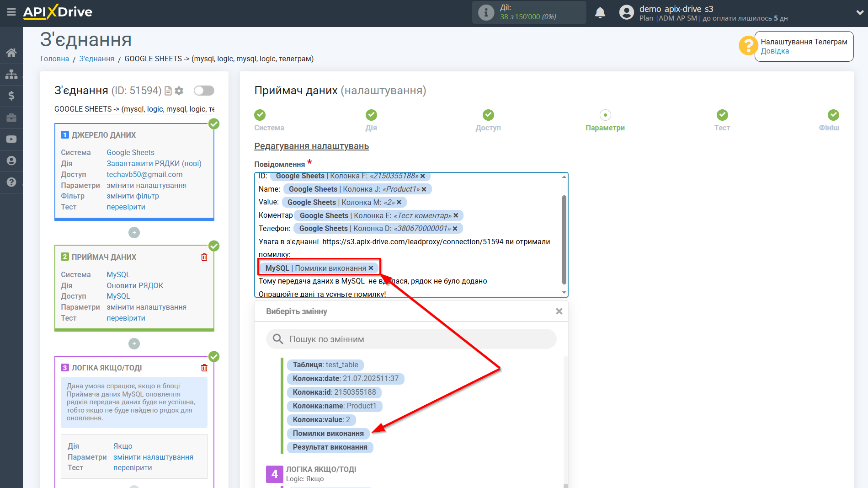Insert variable Колонка:id 2150355188
The height and width of the screenshot is (488, 868).
click(334, 392)
